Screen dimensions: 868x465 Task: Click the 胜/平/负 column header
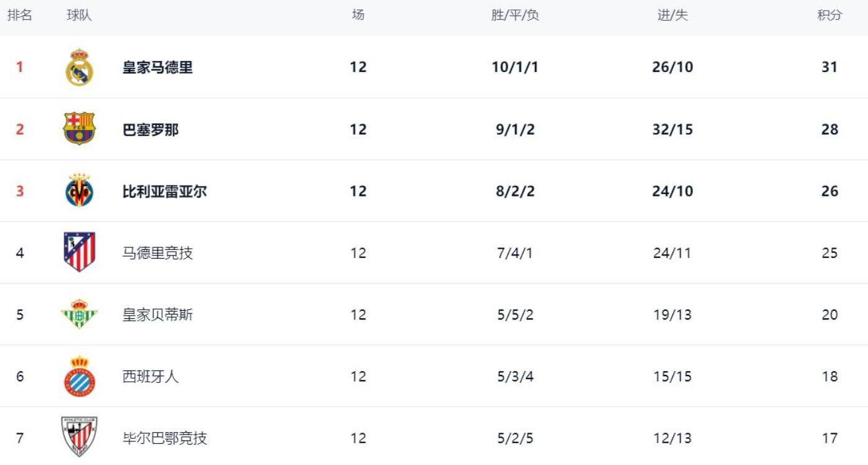pyautogui.click(x=515, y=16)
